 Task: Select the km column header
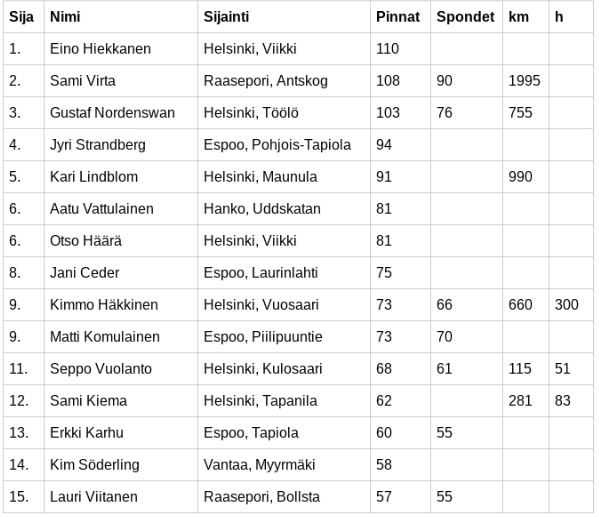[x=518, y=17]
